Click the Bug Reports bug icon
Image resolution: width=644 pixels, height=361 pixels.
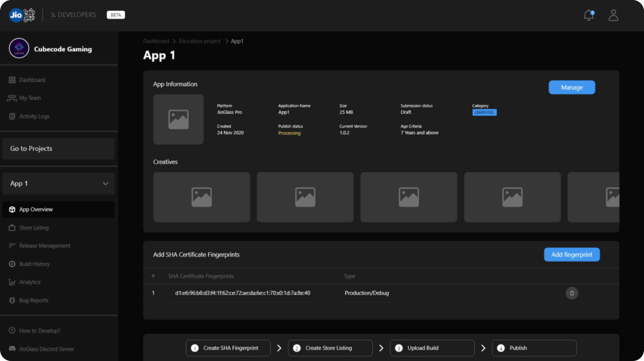12,300
